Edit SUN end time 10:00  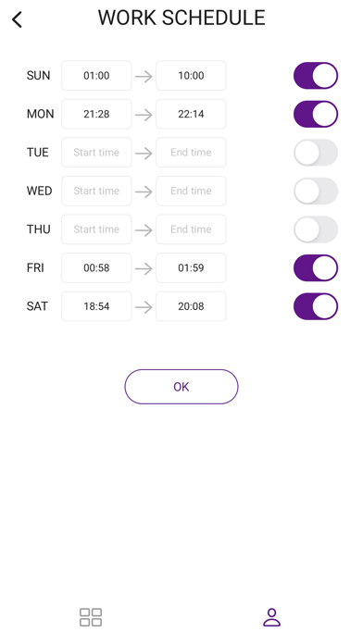(x=191, y=76)
